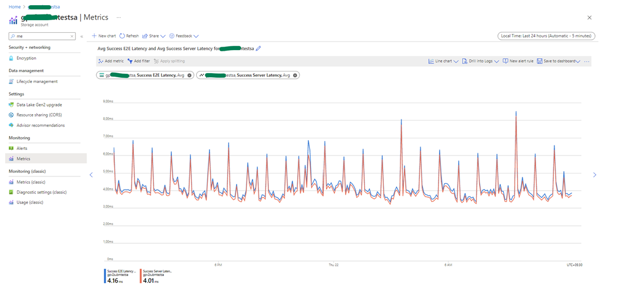The width and height of the screenshot is (644, 287).
Task: Click the Encryption lock icon
Action: pyautogui.click(x=12, y=58)
